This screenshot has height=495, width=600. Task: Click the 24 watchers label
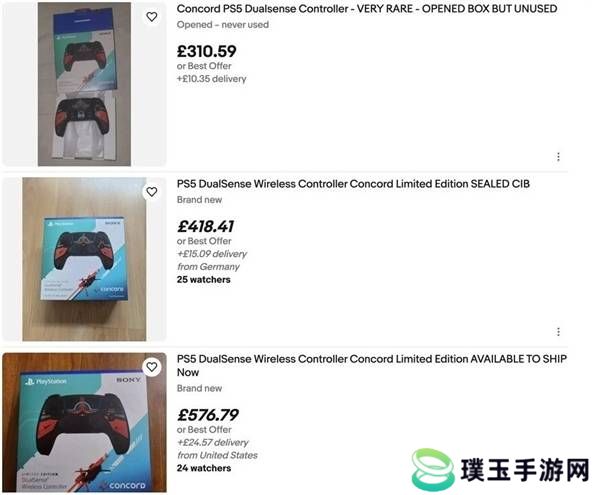coord(204,468)
